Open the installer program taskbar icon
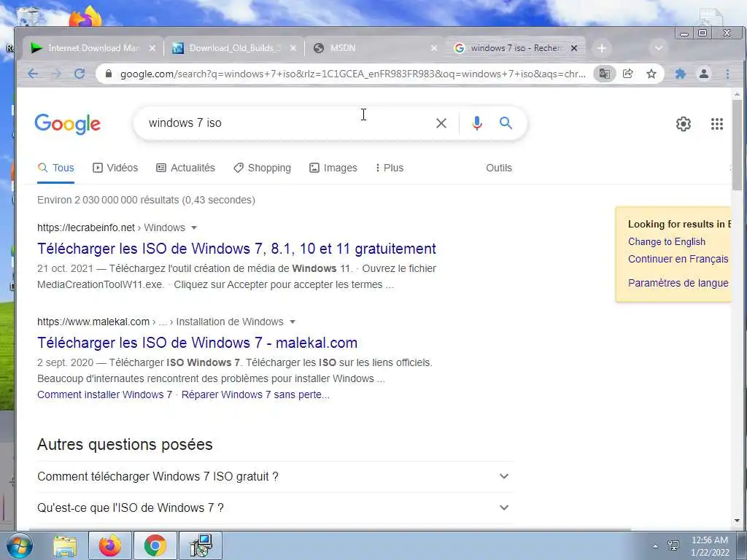Image resolution: width=747 pixels, height=560 pixels. tap(200, 545)
